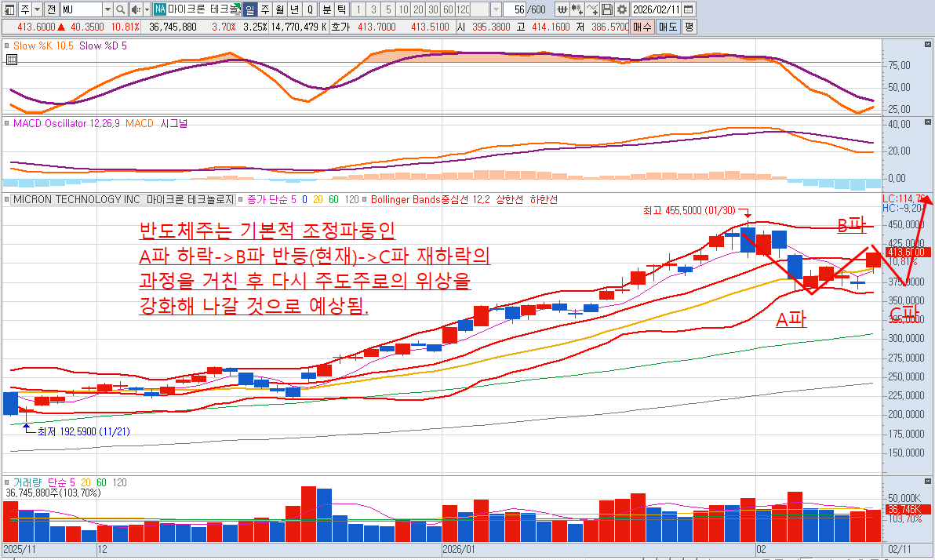Click the won currency toggle icon
Viewport: 935px width, 560px height.
pyautogui.click(x=562, y=9)
